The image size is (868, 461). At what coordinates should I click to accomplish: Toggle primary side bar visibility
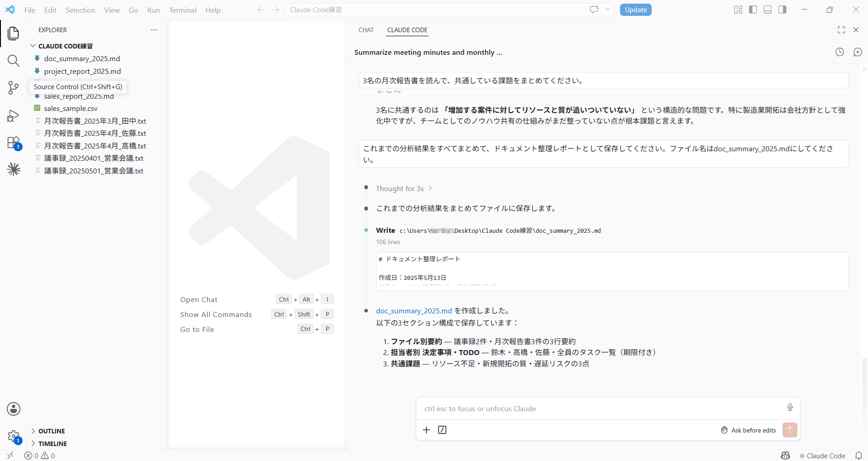coord(753,10)
